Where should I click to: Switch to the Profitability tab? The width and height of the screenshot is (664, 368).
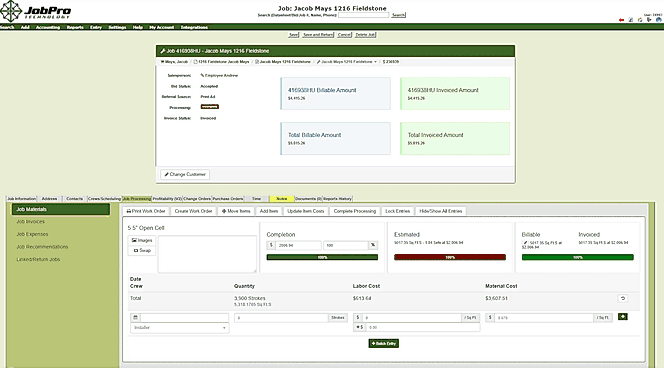167,199
